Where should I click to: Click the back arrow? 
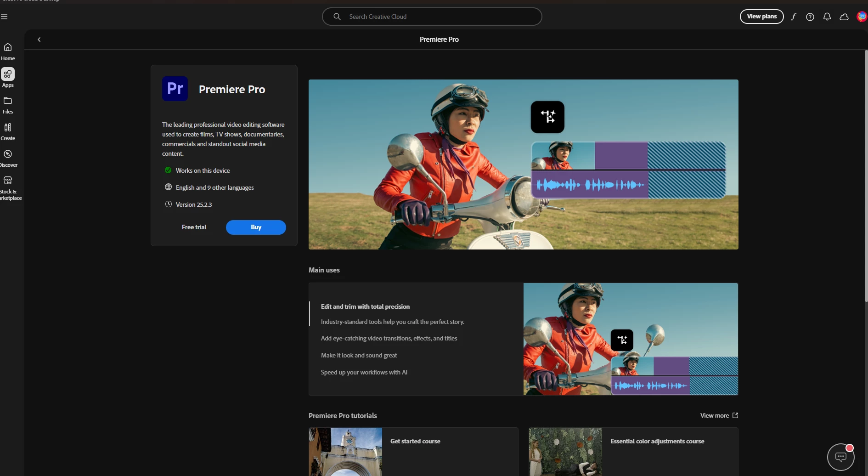39,40
